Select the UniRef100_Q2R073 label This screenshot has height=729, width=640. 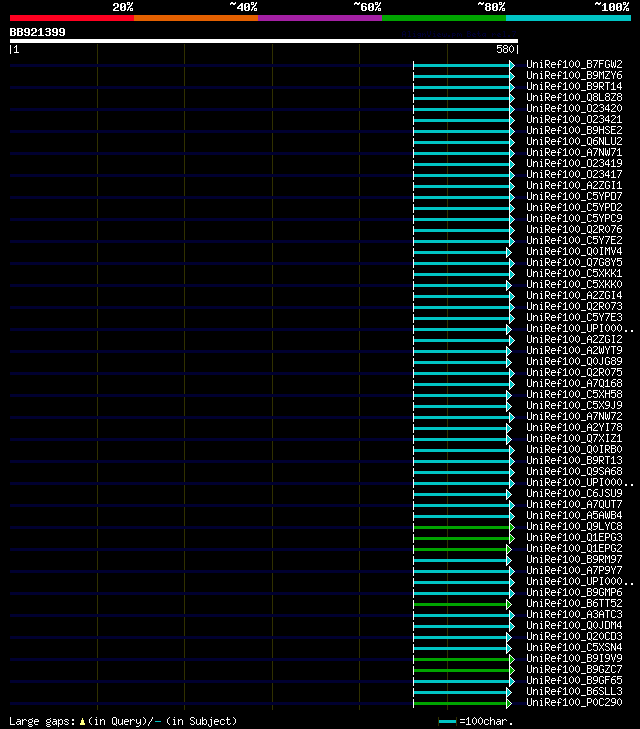click(574, 306)
